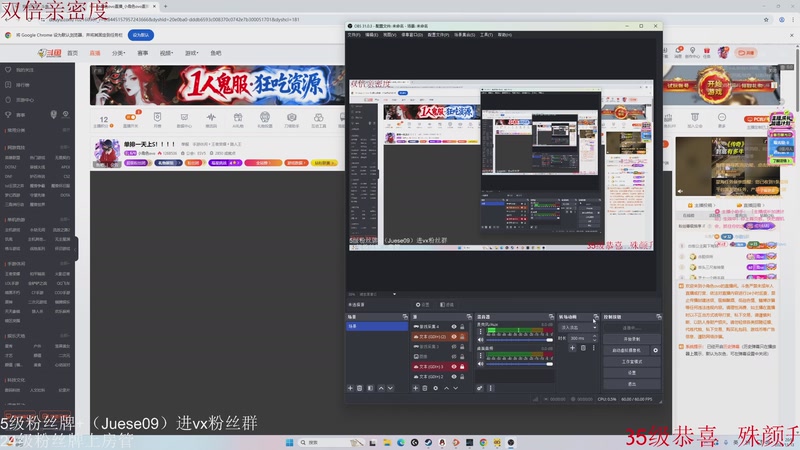Screen dimensions: 800x450
Task: Undock the Audio Mixer panel
Action: coord(551,317)
